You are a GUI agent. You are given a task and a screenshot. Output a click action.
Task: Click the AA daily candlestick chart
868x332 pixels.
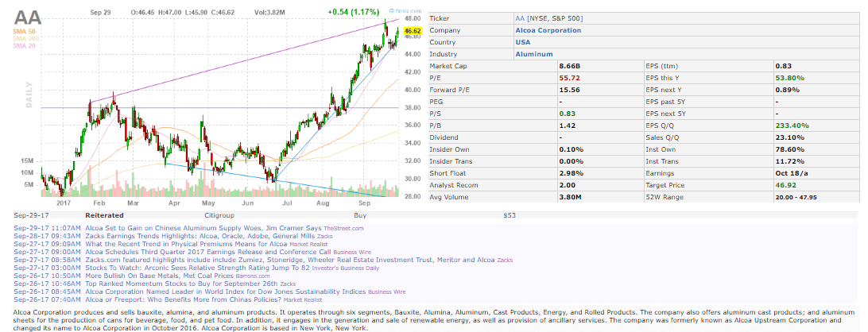click(x=223, y=111)
